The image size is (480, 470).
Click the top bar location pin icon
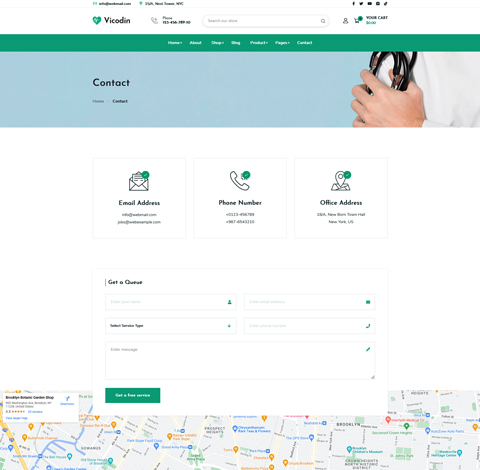click(x=141, y=4)
